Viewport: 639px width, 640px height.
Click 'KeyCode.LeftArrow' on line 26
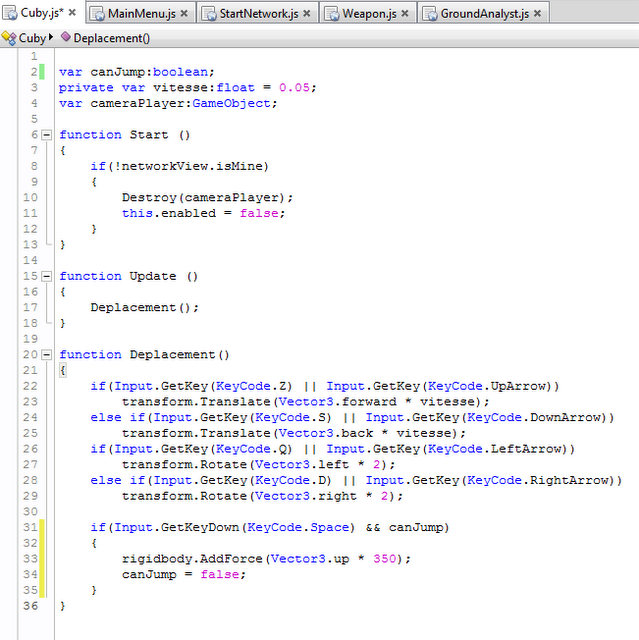[495, 449]
